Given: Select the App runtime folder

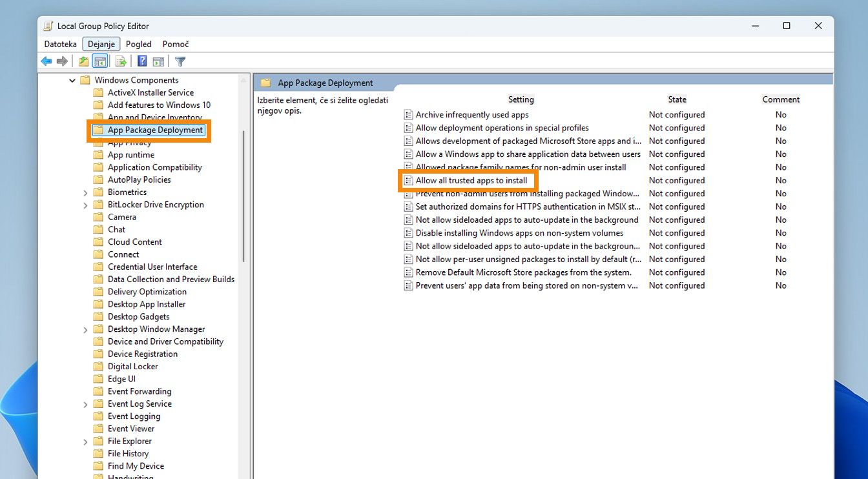Looking at the screenshot, I should point(131,155).
